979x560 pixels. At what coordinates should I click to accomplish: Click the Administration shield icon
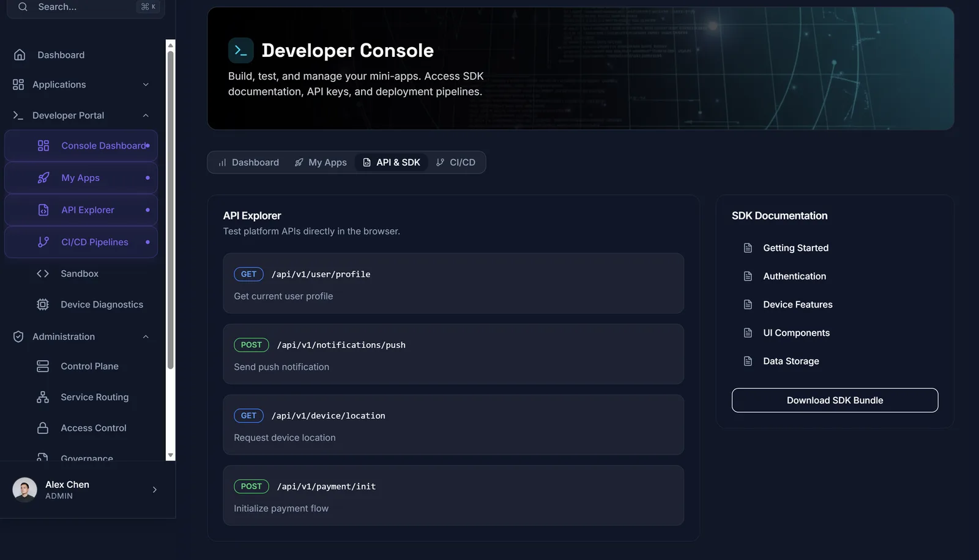[18, 337]
